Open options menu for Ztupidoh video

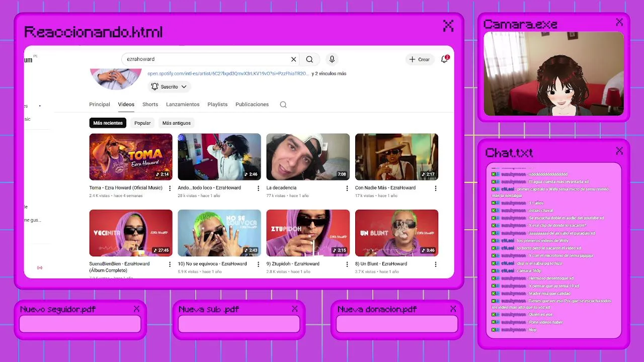tap(347, 264)
